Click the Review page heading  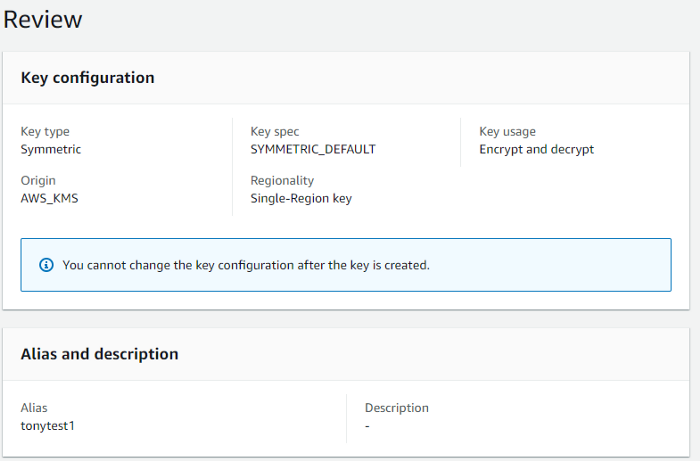44,20
